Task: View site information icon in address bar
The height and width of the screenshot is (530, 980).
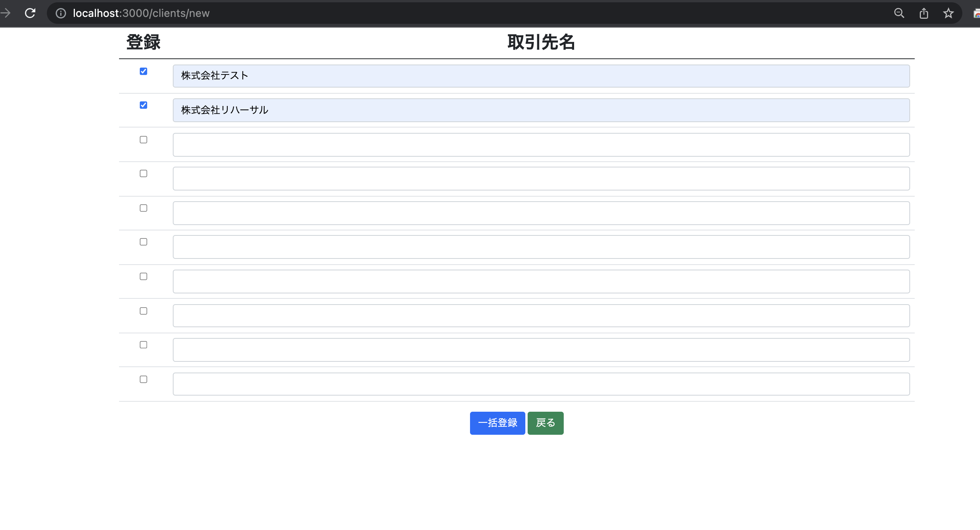Action: tap(61, 13)
